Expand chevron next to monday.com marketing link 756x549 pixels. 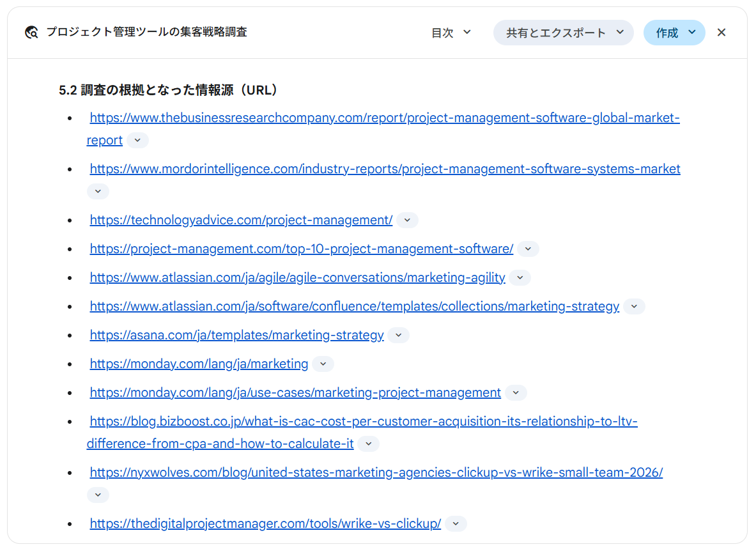[x=323, y=364]
